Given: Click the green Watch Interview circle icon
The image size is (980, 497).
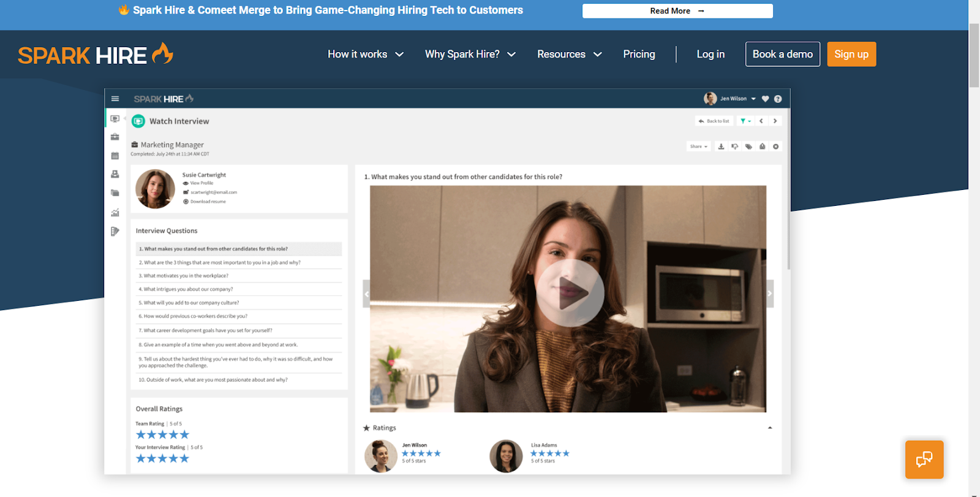Looking at the screenshot, I should (x=138, y=121).
